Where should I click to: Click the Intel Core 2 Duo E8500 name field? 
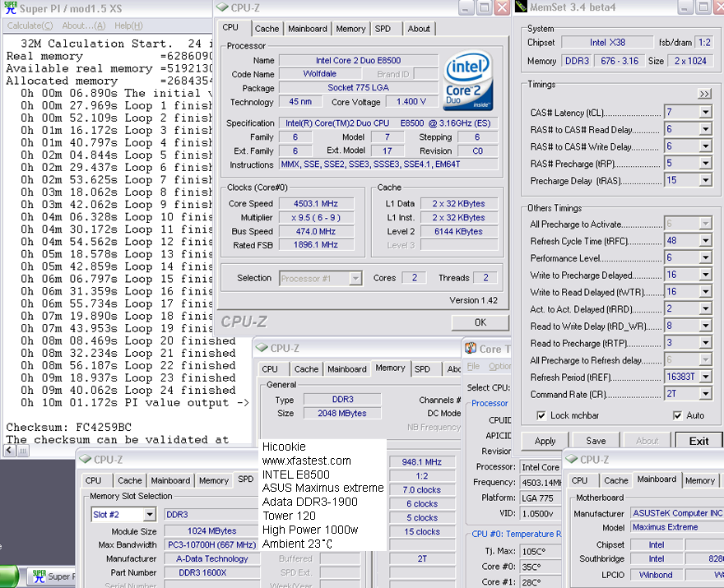pos(359,61)
